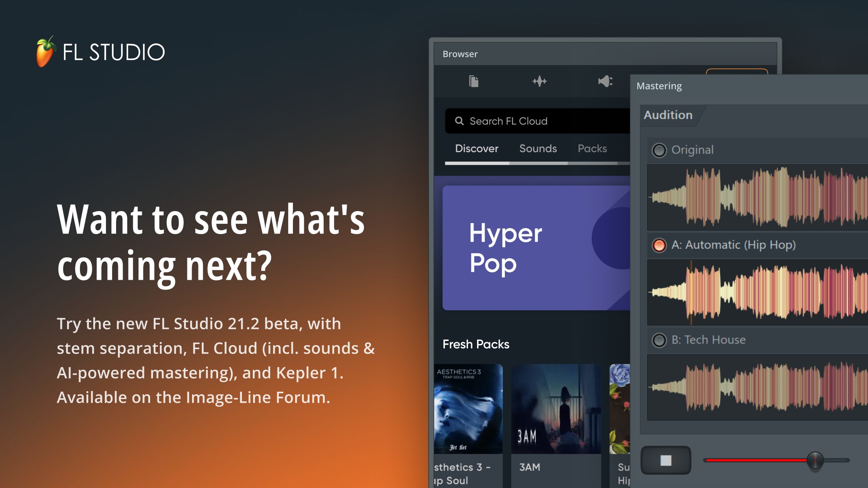868x488 pixels.
Task: Open the speaker icon tab in the Browser
Action: click(x=605, y=81)
